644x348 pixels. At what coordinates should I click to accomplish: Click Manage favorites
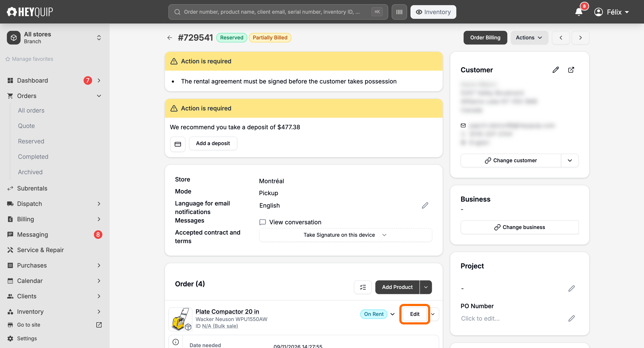tap(29, 59)
